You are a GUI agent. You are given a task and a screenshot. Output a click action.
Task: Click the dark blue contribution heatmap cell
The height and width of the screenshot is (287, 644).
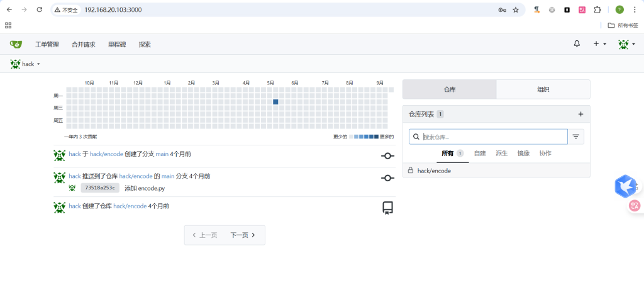[275, 102]
